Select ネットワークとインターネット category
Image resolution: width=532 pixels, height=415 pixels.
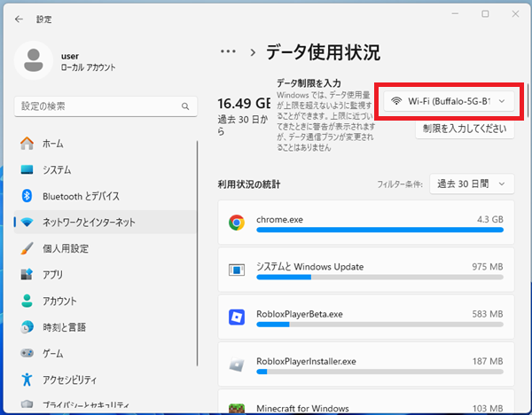click(106, 223)
